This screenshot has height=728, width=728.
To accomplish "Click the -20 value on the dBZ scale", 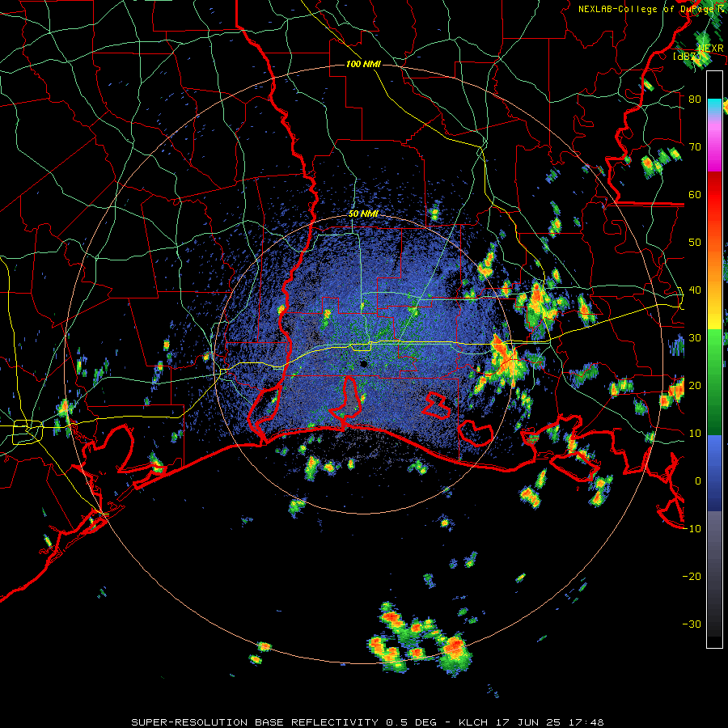I will pos(692,577).
